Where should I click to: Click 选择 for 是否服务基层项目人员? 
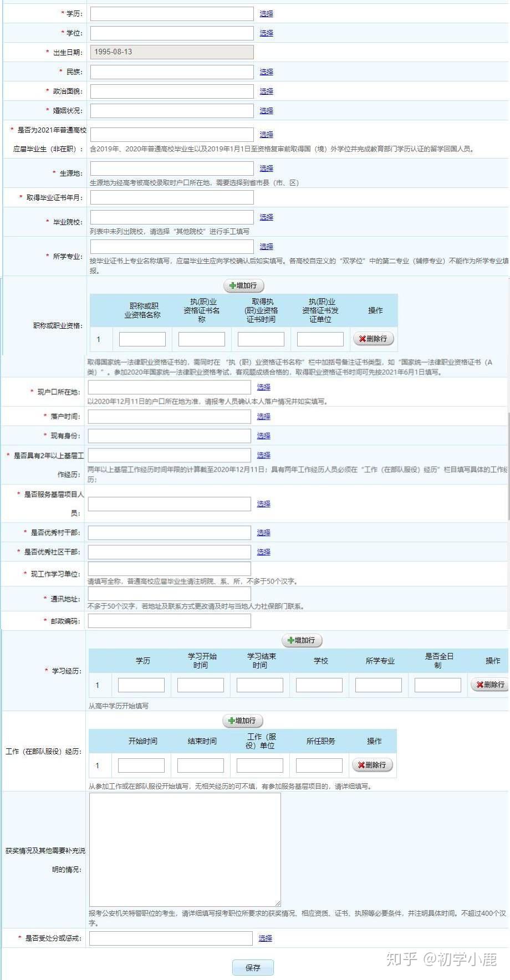pyautogui.click(x=264, y=504)
